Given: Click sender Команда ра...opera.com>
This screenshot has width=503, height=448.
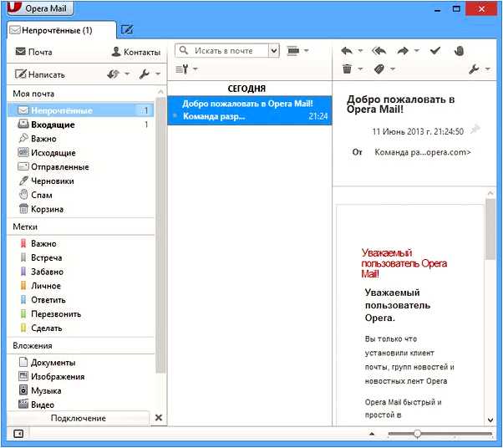Looking at the screenshot, I should (x=423, y=152).
